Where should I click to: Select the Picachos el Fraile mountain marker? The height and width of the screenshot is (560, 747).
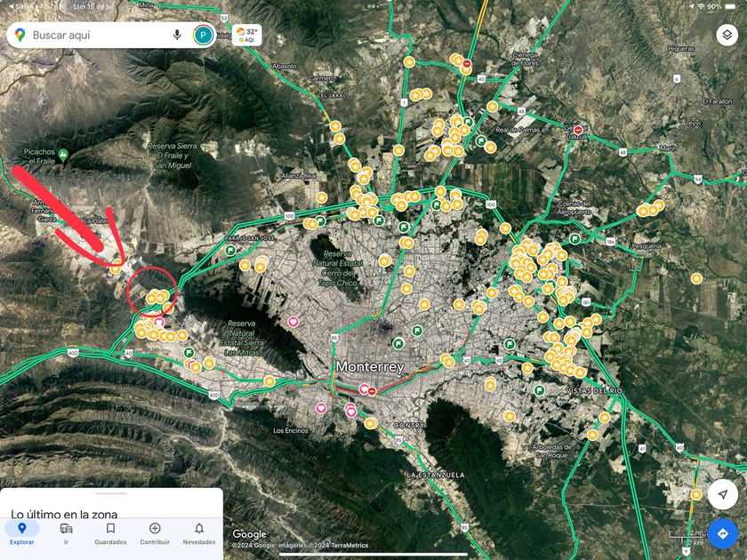(63, 155)
